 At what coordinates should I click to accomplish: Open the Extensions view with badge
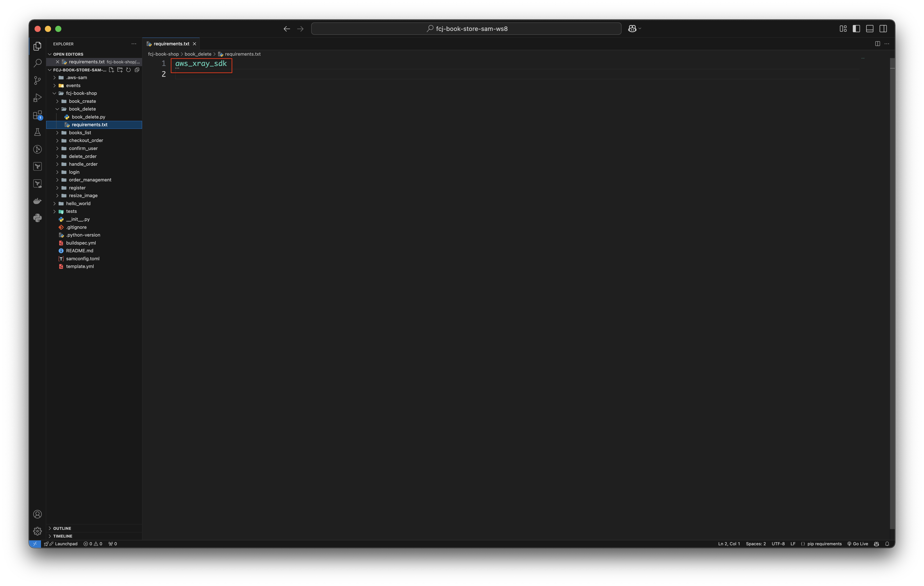coord(37,115)
